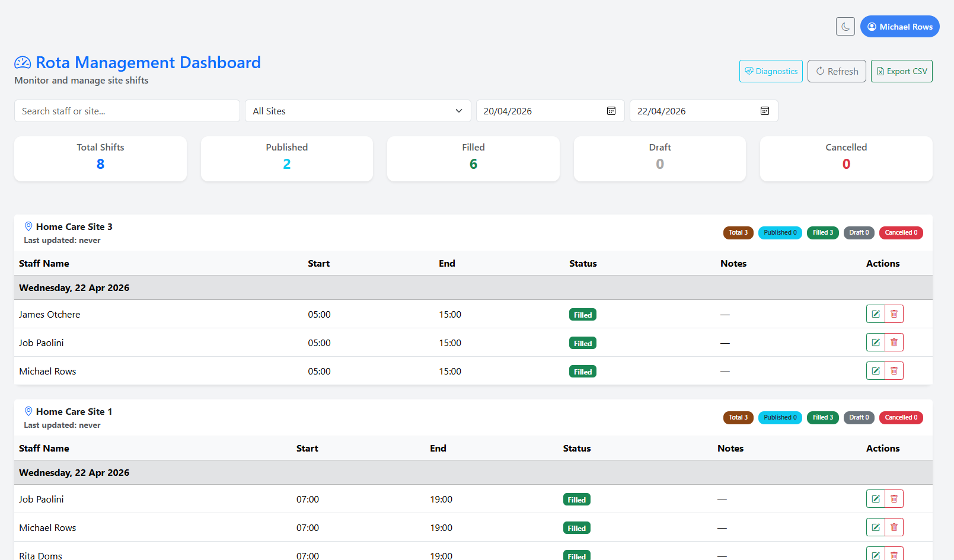The height and width of the screenshot is (560, 954).
Task: Delete James Otchere's shift
Action: (894, 314)
